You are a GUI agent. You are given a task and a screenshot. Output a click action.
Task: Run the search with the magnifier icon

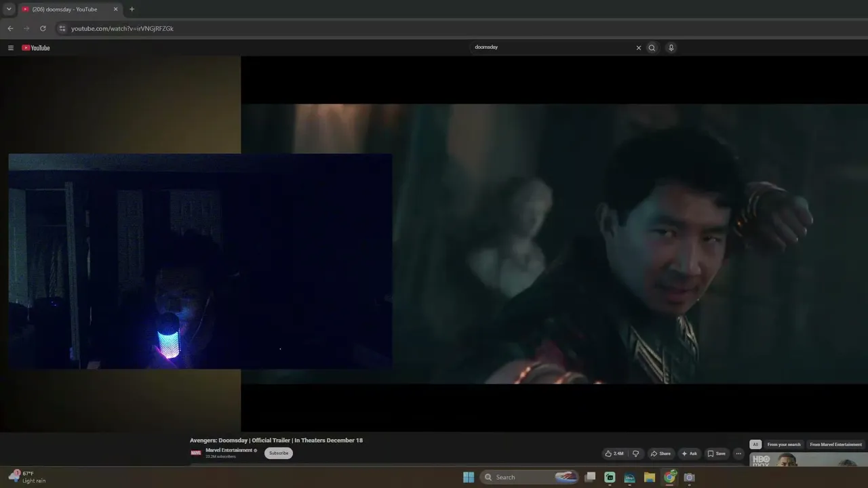click(652, 48)
